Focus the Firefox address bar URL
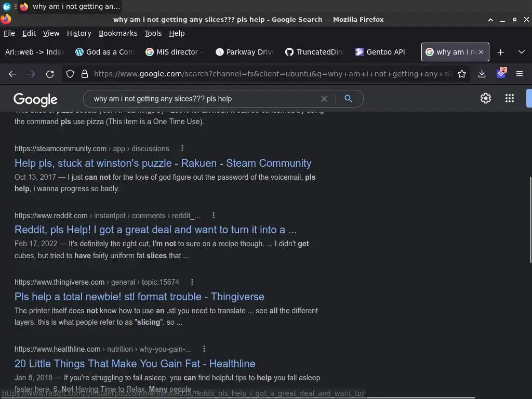Image resolution: width=532 pixels, height=399 pixels. (x=273, y=74)
